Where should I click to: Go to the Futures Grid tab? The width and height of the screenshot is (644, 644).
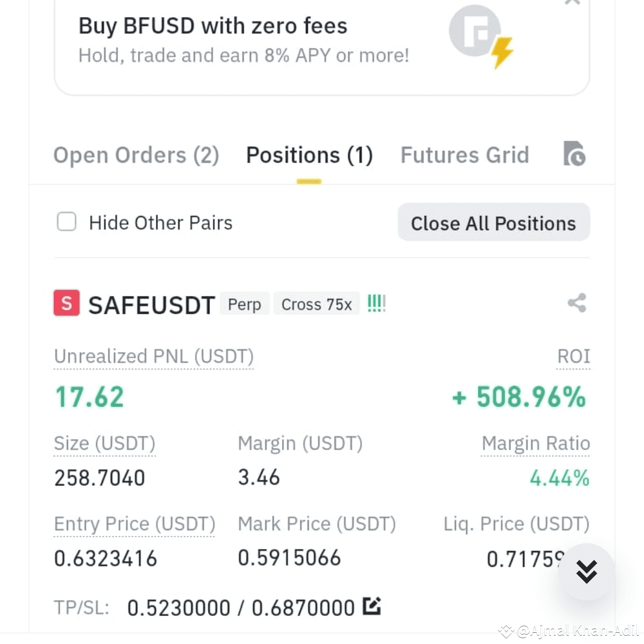click(x=465, y=155)
